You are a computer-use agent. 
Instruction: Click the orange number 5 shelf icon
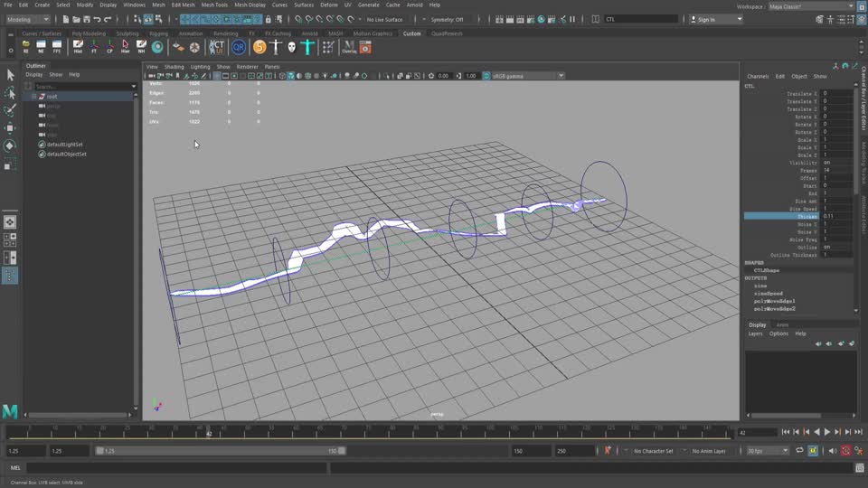tap(259, 47)
